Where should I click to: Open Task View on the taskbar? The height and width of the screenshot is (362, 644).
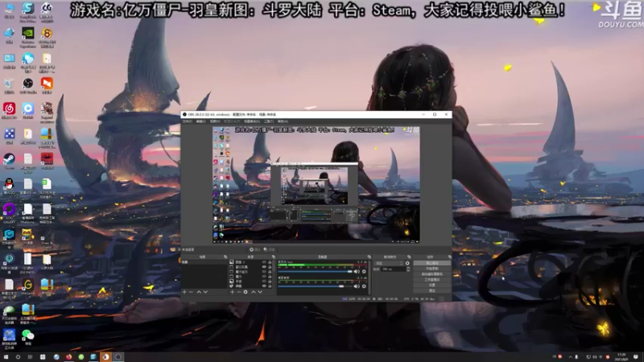30,357
